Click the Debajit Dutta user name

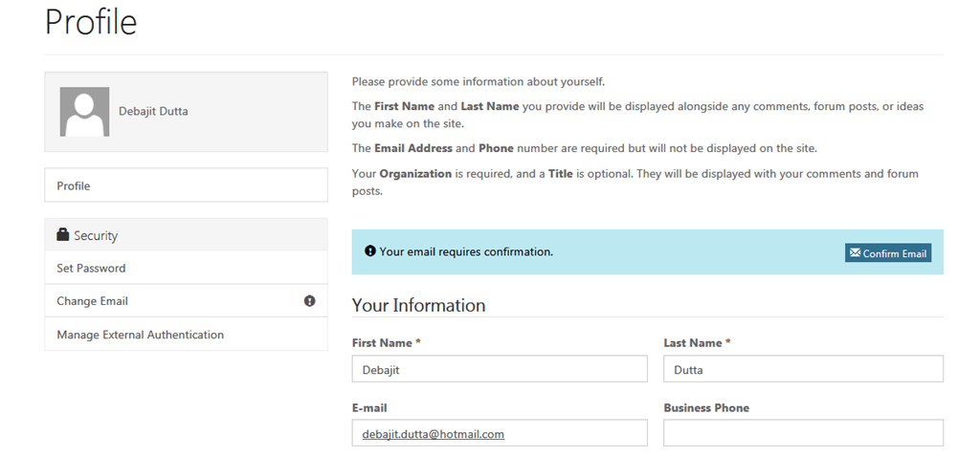pos(153,111)
